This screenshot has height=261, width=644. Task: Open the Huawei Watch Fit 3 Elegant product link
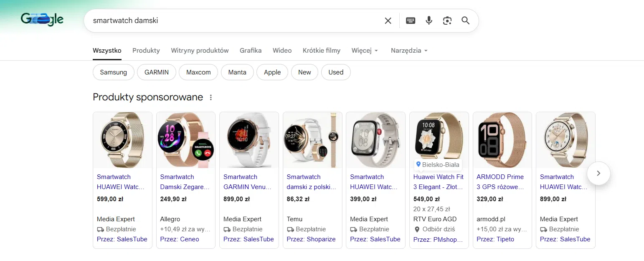(438, 182)
